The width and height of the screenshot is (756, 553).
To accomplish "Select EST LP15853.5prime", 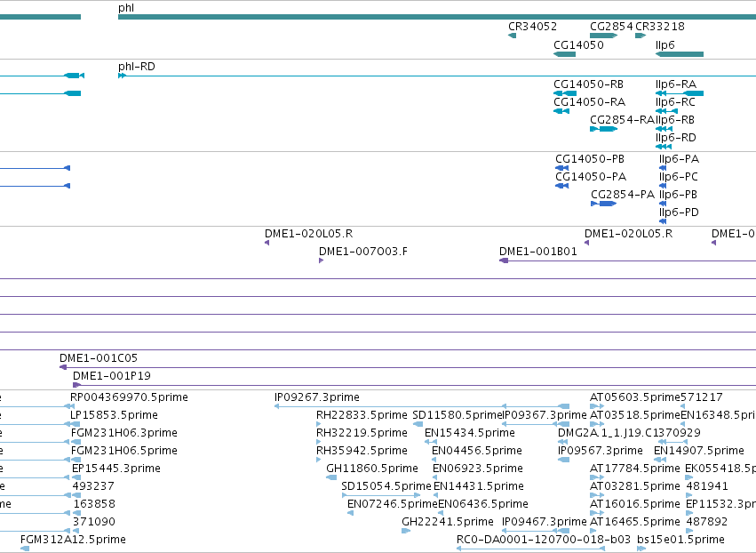I will [115, 415].
